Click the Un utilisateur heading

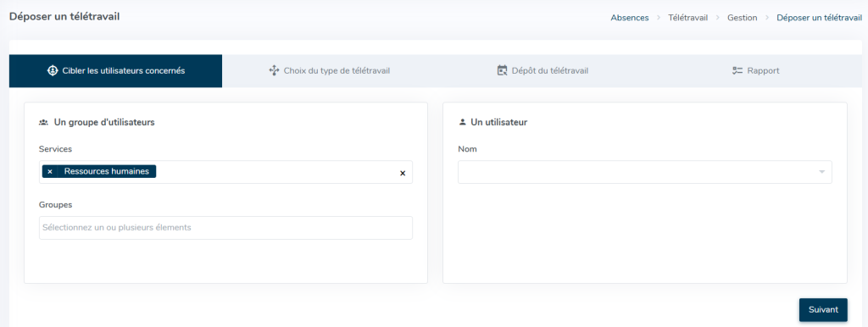pos(498,122)
